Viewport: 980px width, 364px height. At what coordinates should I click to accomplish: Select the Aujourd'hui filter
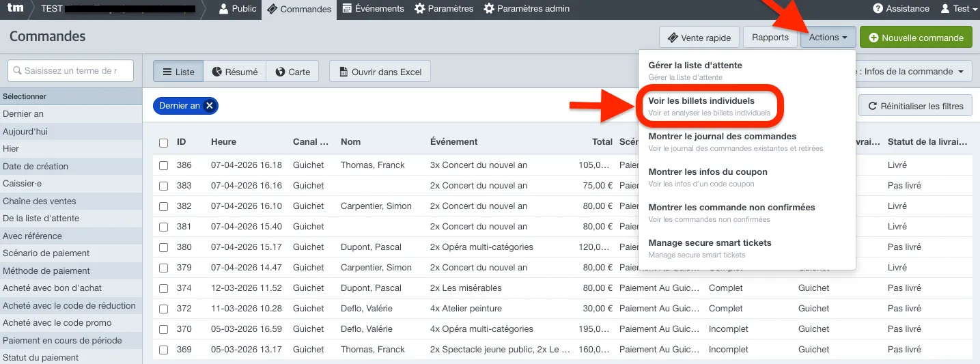(71, 131)
